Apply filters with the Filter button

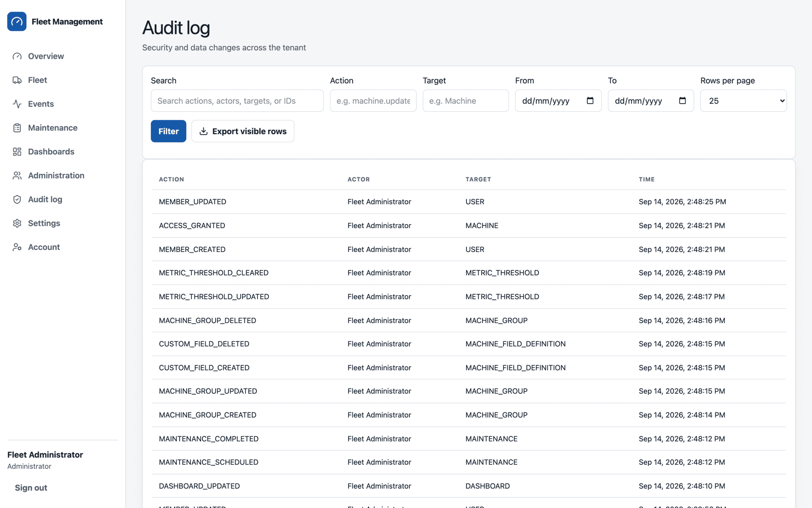tap(168, 131)
